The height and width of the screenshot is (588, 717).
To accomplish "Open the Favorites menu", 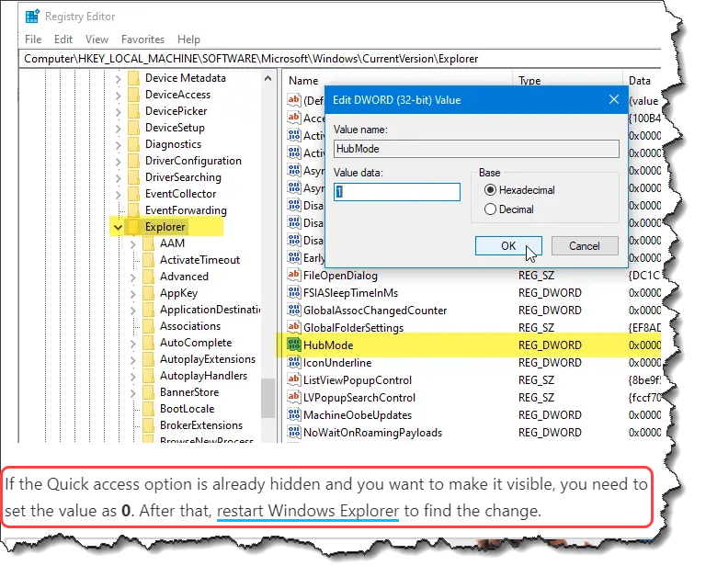I will pos(142,40).
